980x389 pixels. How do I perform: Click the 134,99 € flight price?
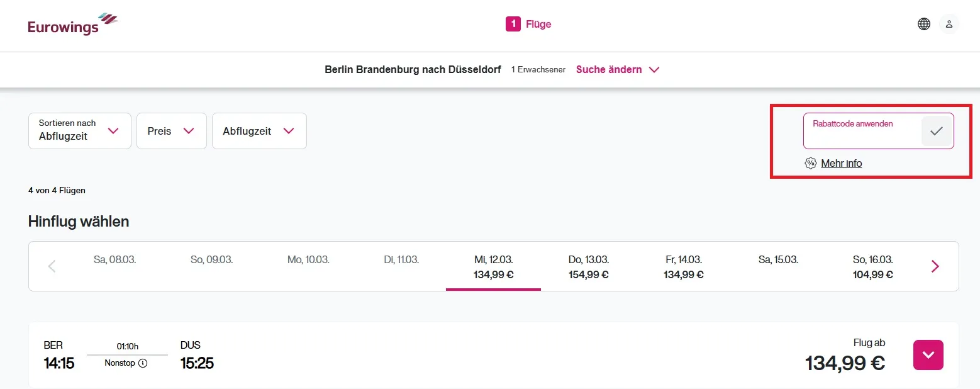[845, 363]
